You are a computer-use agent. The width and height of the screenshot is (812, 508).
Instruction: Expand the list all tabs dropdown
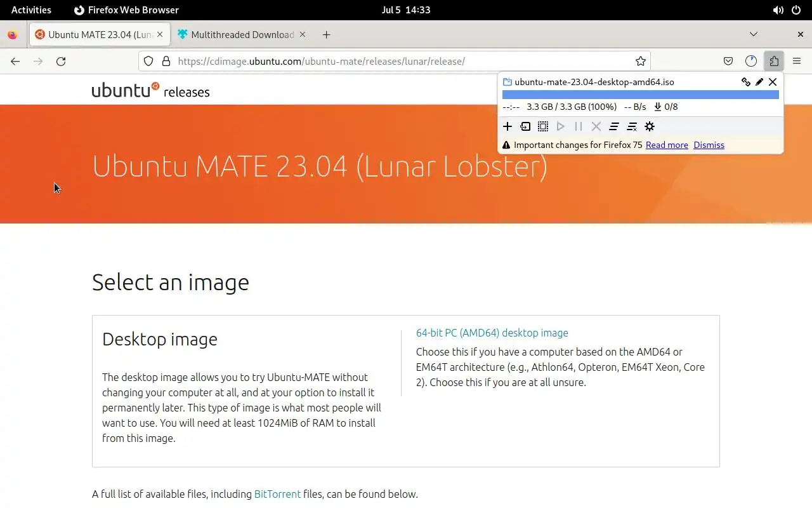click(753, 34)
